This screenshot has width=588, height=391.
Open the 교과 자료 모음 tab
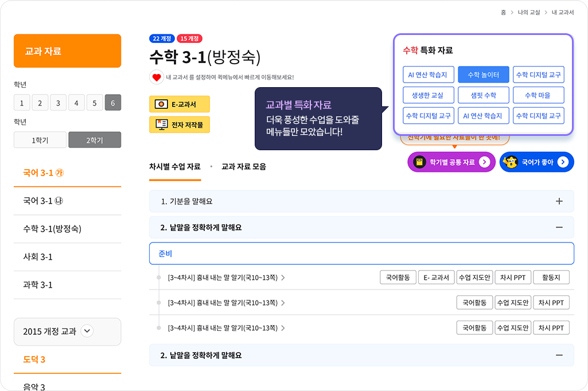point(244,166)
